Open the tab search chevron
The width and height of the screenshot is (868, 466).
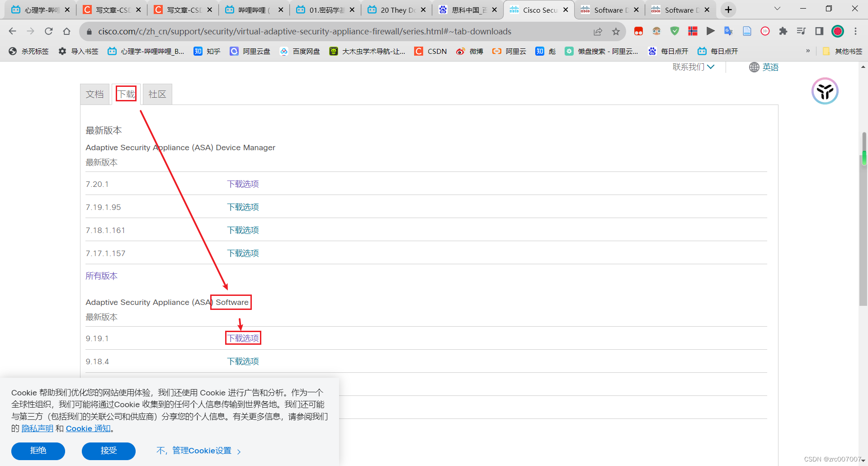777,9
